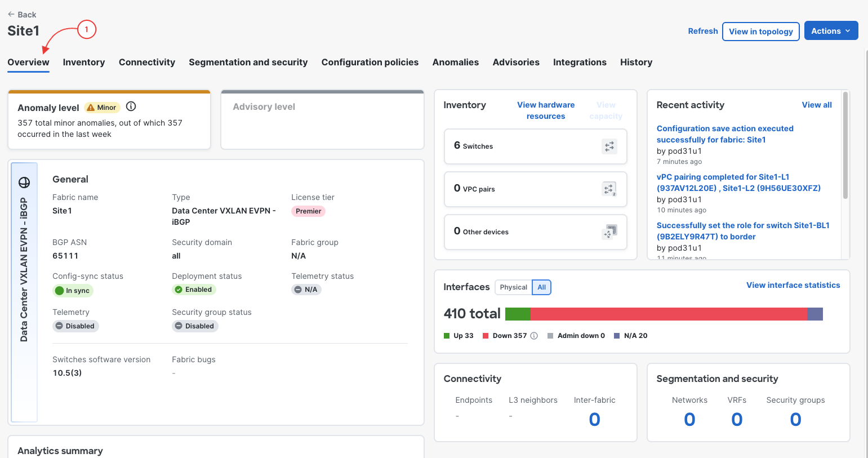Click the VPC pairs icon
This screenshot has height=458, width=868.
(x=609, y=189)
